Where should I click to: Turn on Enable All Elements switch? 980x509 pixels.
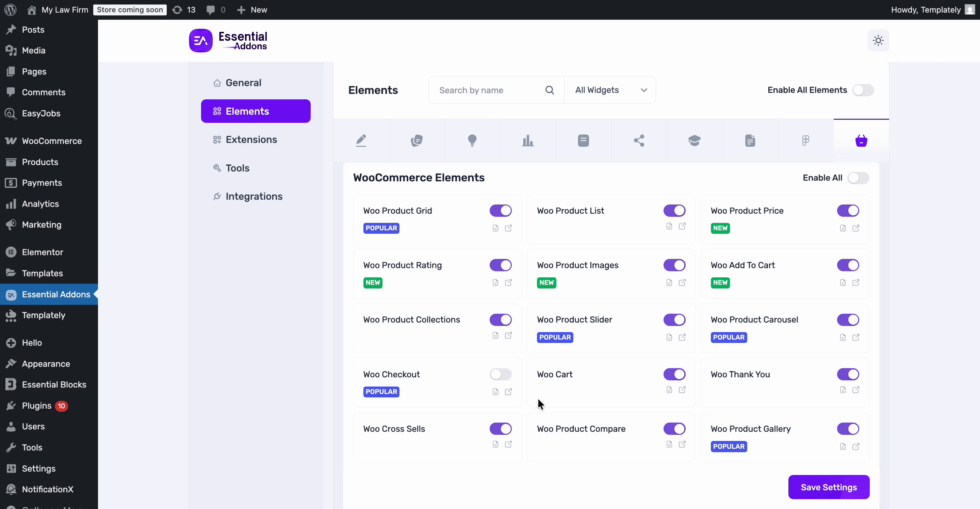863,90
